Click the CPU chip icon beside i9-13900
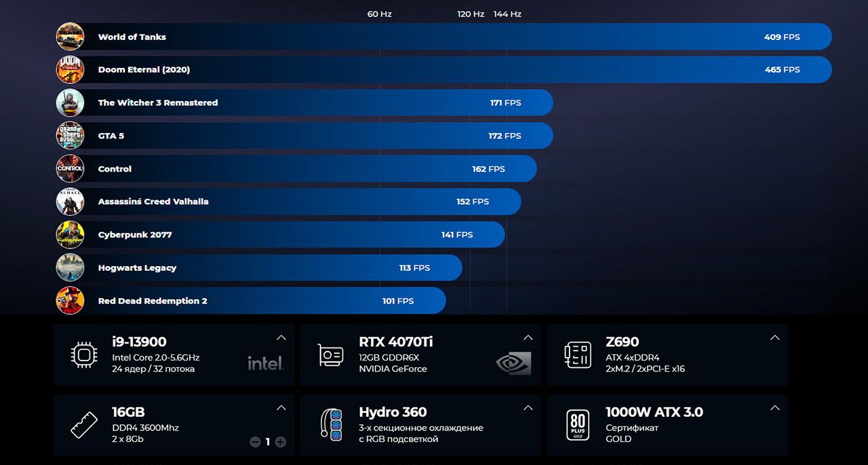 coord(83,354)
